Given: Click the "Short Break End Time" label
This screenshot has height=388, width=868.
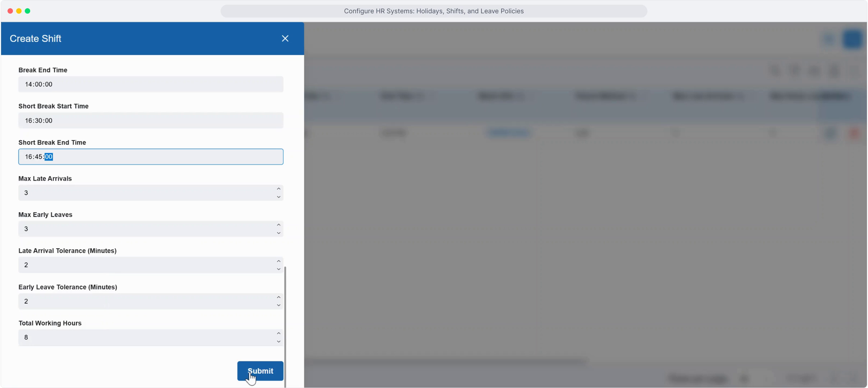Looking at the screenshot, I should point(52,143).
